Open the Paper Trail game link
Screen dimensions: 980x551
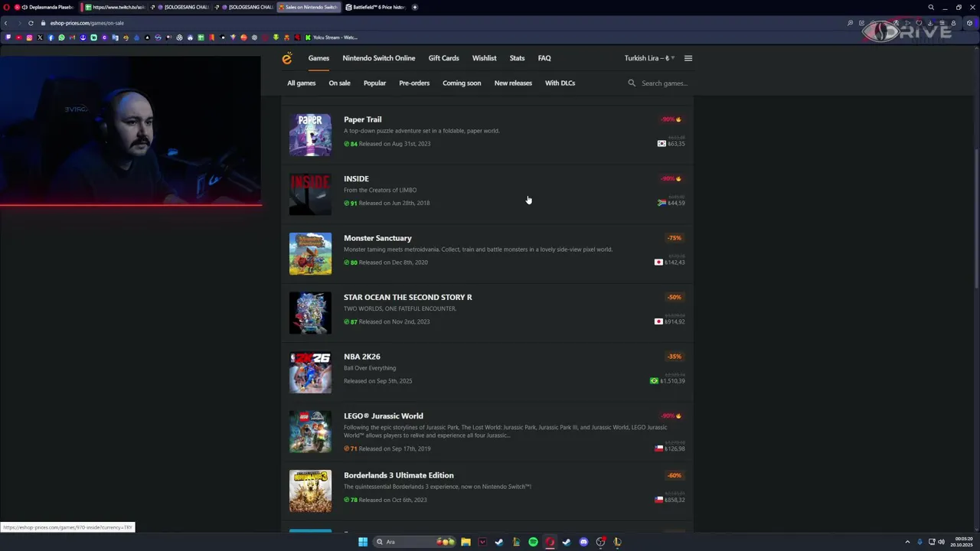pos(362,119)
